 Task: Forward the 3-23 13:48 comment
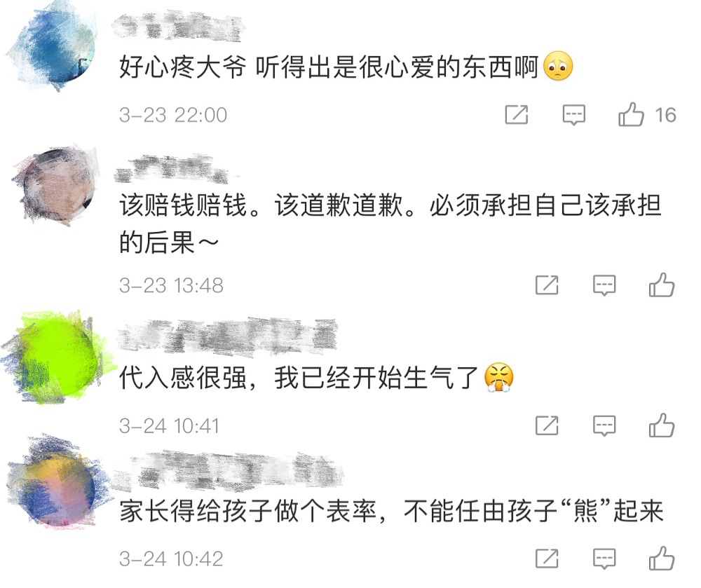coord(547,285)
